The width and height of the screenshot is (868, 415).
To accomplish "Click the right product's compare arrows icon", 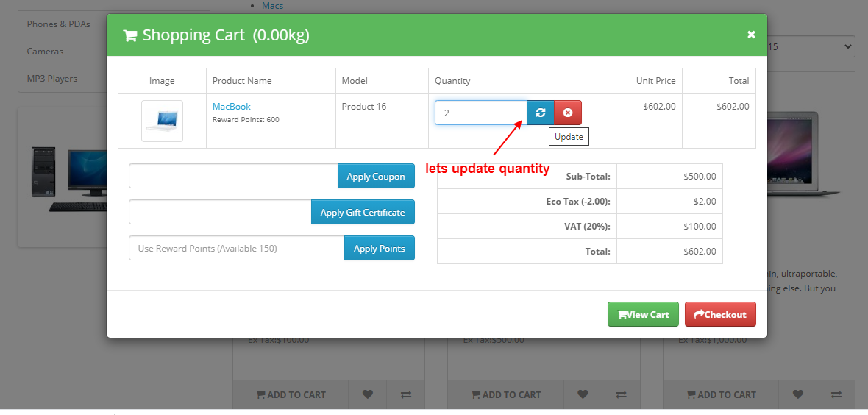I will [836, 394].
